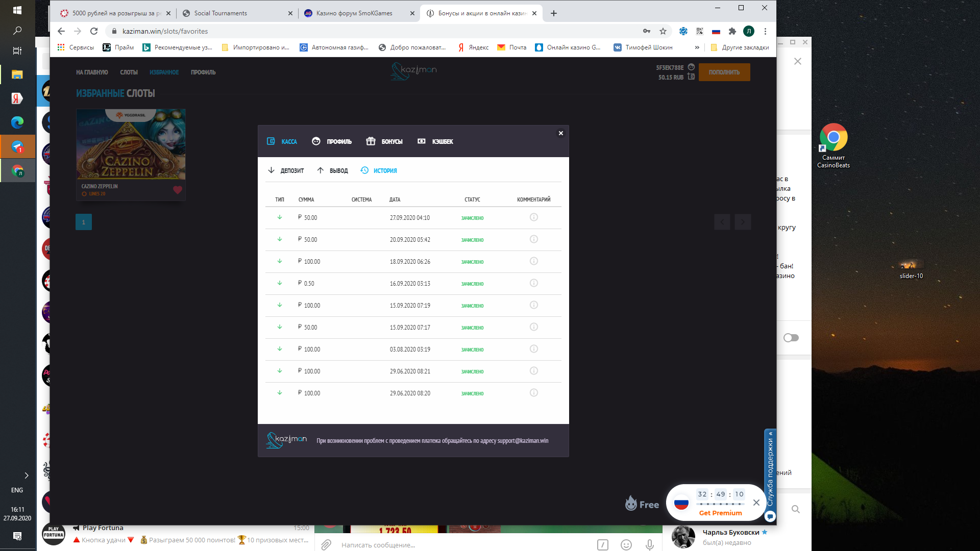Open Telegram icon in taskbar
Image resolution: width=980 pixels, height=551 pixels.
coord(17,147)
